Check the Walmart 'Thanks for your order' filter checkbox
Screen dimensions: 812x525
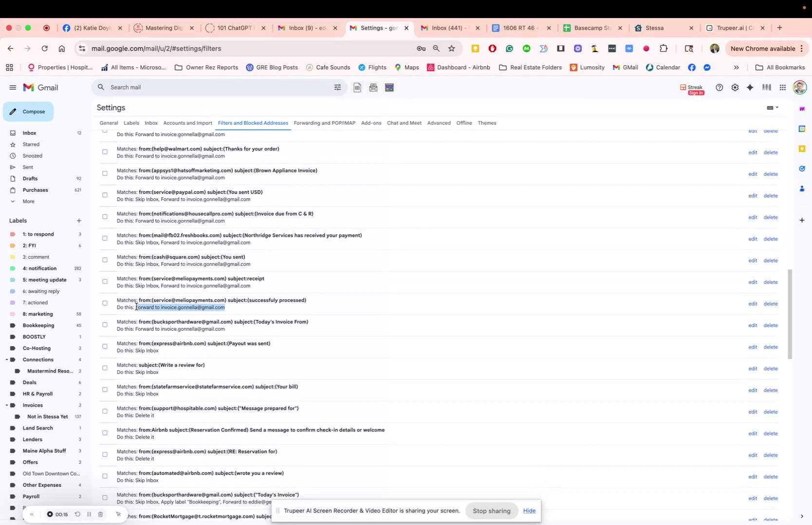pyautogui.click(x=105, y=152)
